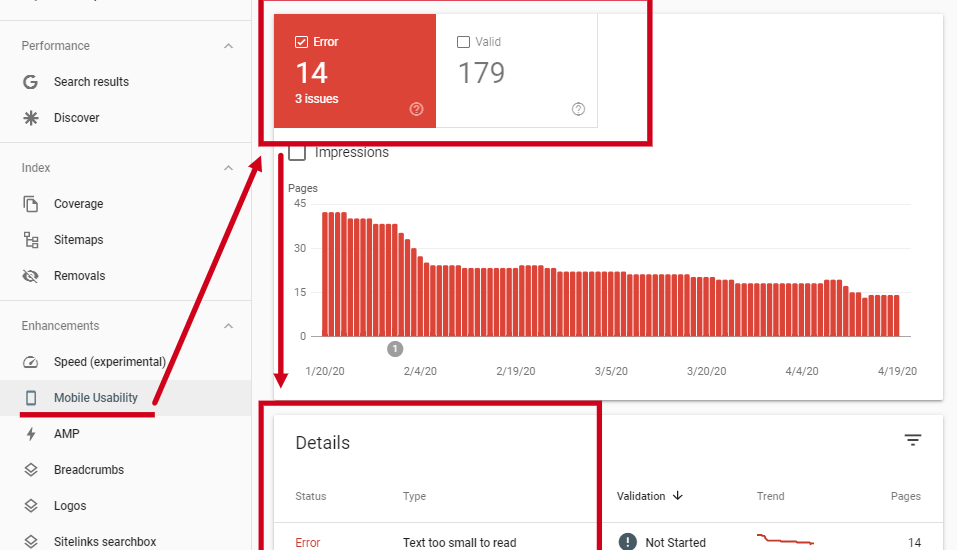Click the Details section heading
The height and width of the screenshot is (550, 957).
point(323,443)
